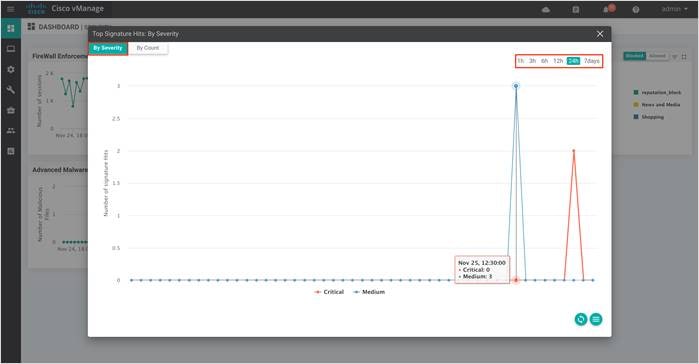Viewport: 699px width, 364px height.
Task: Click Shopping legend entry in background
Action: [649, 117]
